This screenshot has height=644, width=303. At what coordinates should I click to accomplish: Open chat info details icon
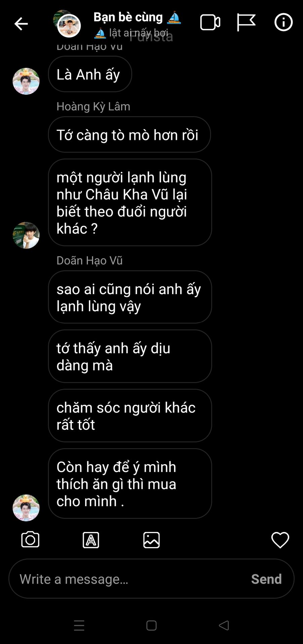[x=284, y=22]
